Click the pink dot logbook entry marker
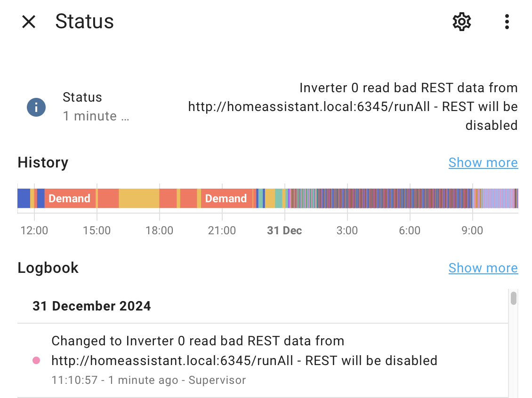 [36, 360]
